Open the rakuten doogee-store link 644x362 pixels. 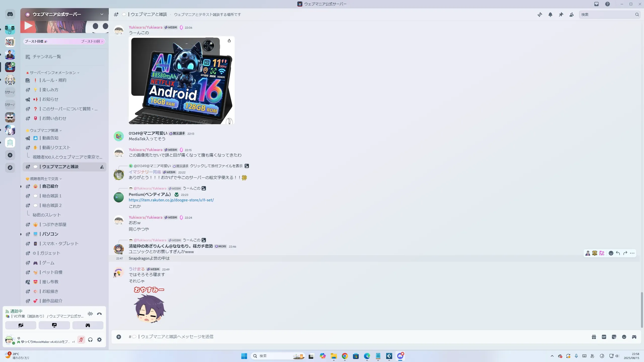[x=171, y=200]
